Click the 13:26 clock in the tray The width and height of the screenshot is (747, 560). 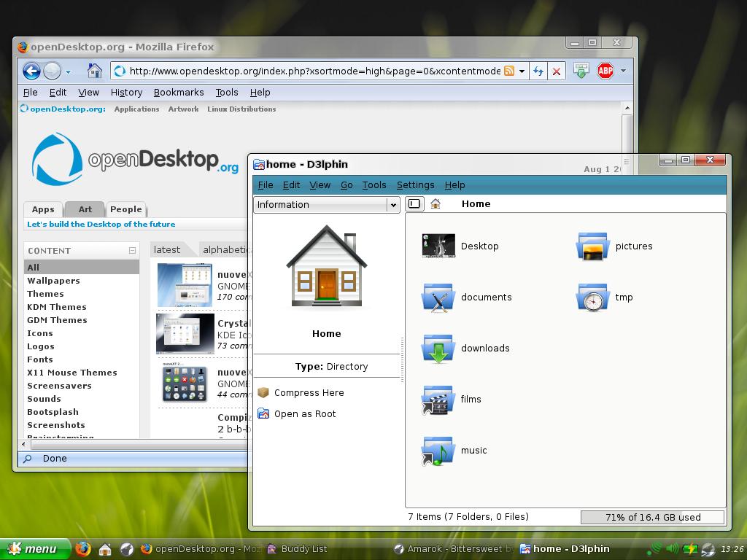tap(732, 550)
